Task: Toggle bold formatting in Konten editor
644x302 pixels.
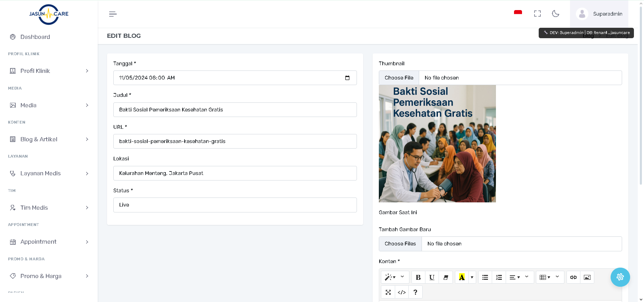Action: click(x=418, y=277)
